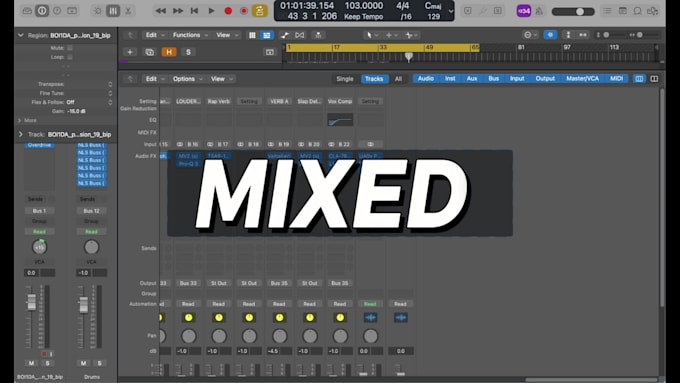This screenshot has height=383, width=680.
Task: Enable the region Mute checkbox
Action: (x=70, y=48)
